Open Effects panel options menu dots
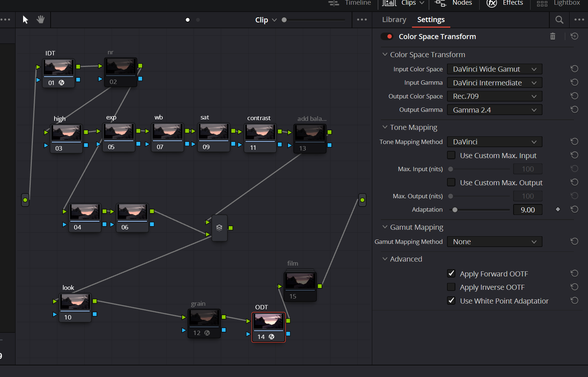588x377 pixels. click(x=579, y=20)
